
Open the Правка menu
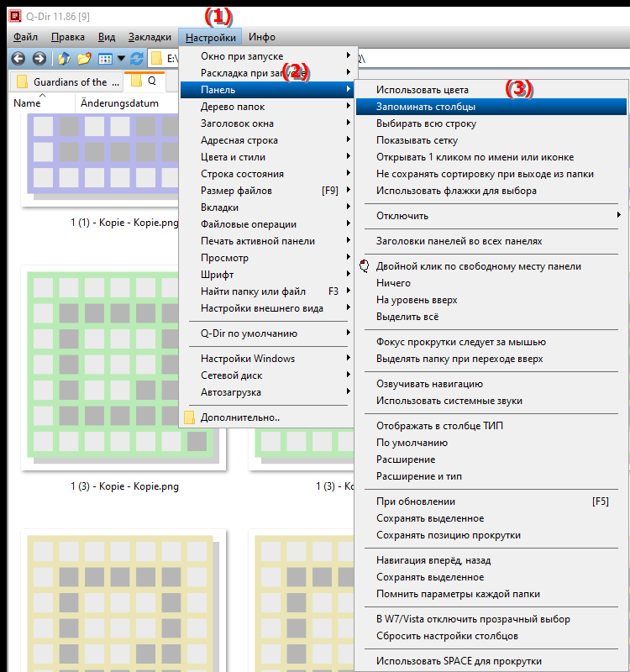tap(68, 37)
